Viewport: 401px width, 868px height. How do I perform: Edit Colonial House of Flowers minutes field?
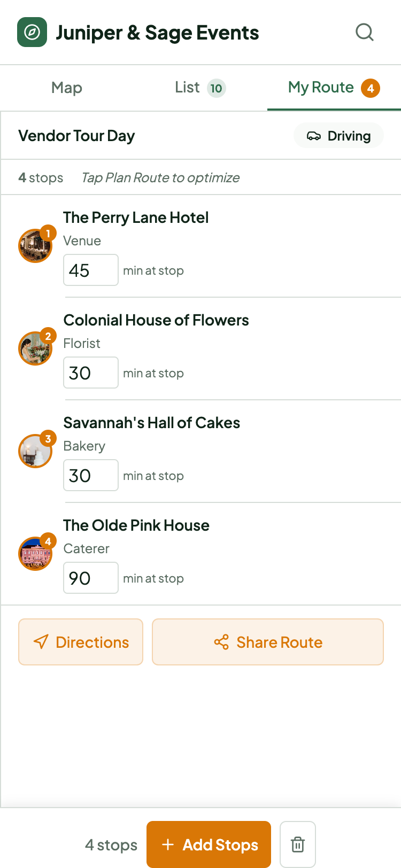(x=90, y=373)
